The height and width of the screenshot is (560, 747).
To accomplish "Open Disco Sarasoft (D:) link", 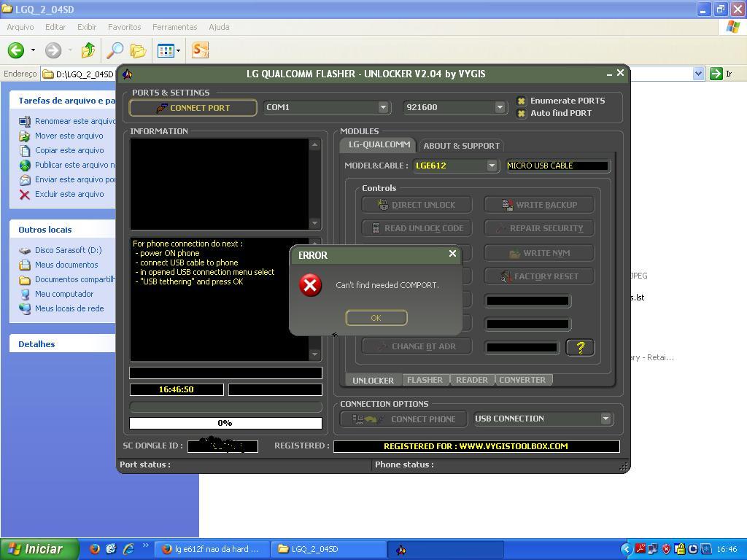I will 68,250.
